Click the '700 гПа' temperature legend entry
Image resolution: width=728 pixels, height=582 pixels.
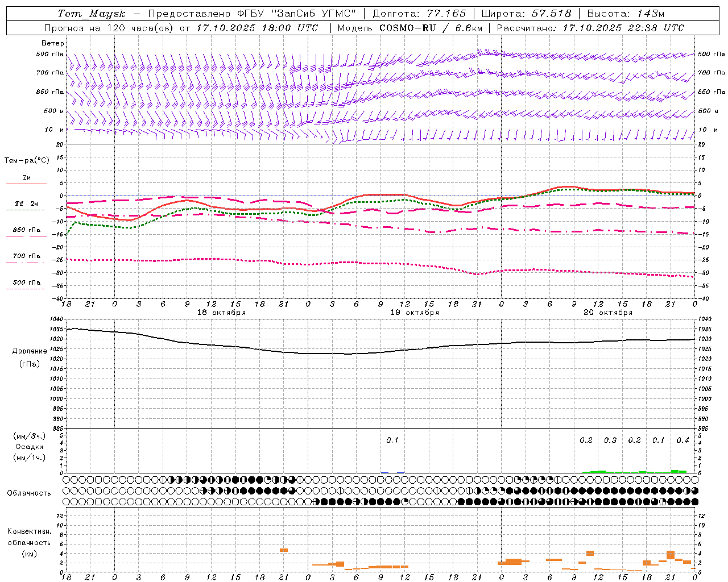click(x=27, y=256)
